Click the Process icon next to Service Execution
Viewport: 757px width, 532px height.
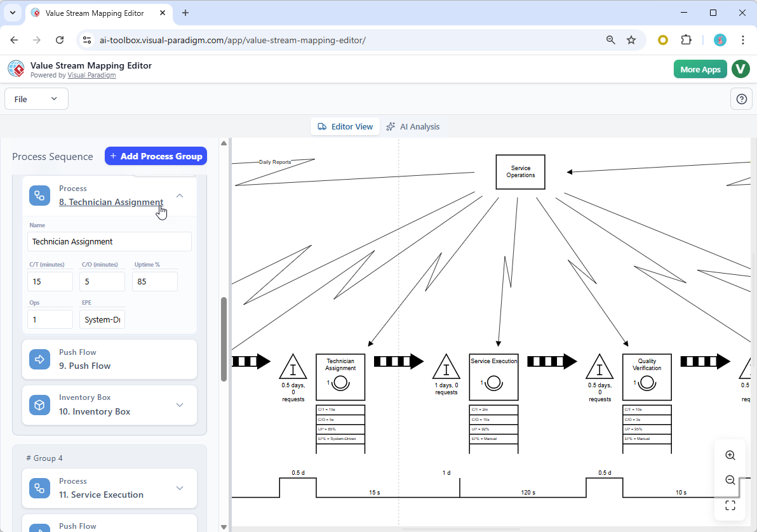[39, 488]
